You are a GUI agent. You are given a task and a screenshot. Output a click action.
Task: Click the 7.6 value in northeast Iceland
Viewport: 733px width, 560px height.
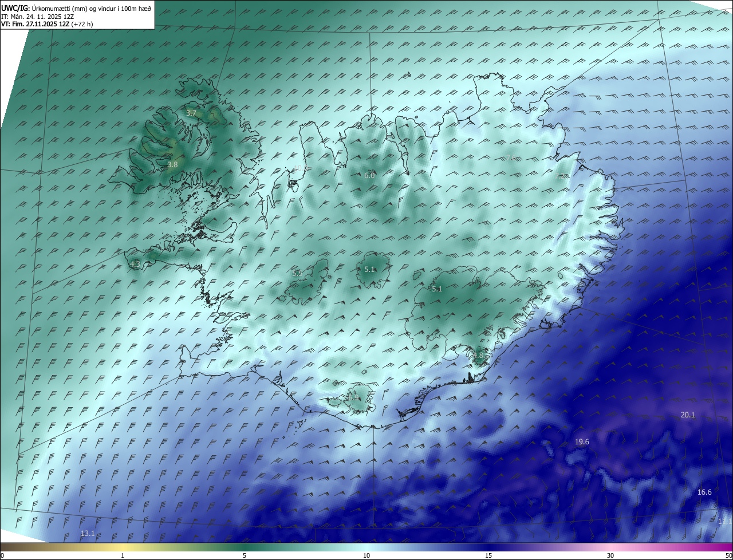click(510, 158)
